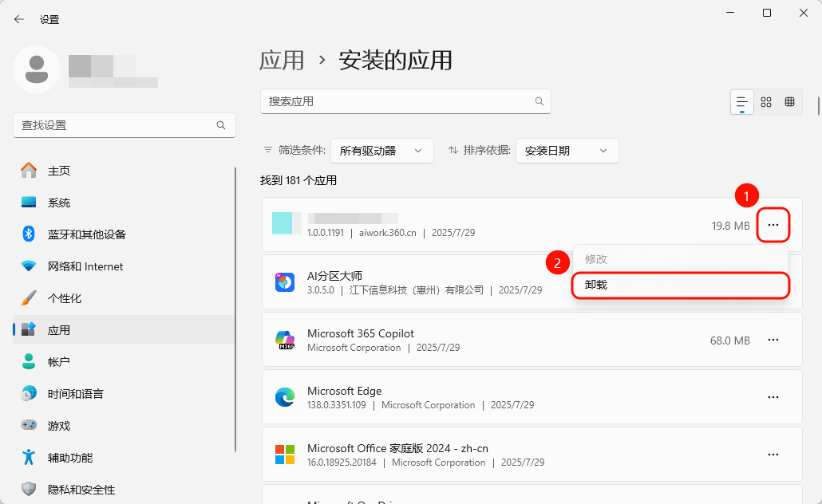
Task: Click version 138.0.3351.109 text
Action: 337,405
